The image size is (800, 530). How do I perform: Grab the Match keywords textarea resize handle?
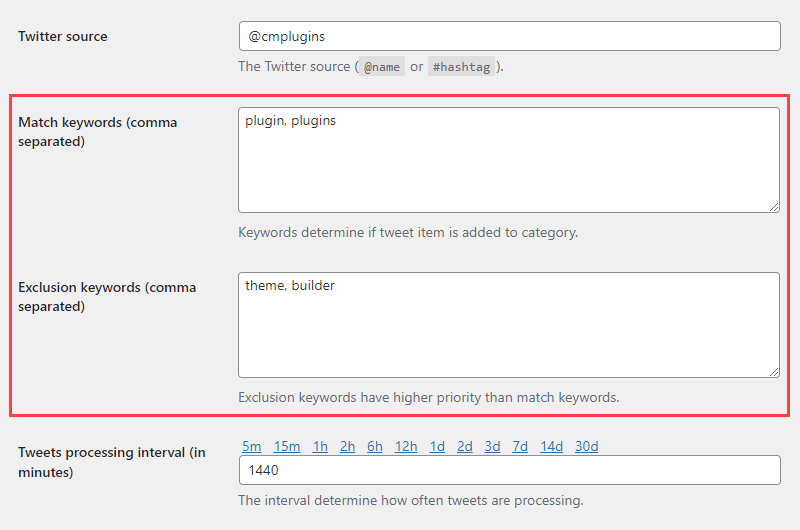(x=773, y=206)
